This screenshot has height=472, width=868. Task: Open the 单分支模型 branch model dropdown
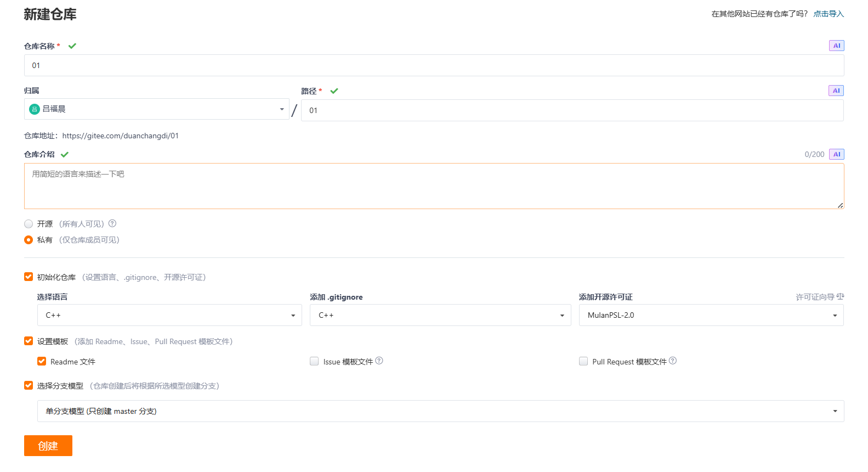click(440, 411)
